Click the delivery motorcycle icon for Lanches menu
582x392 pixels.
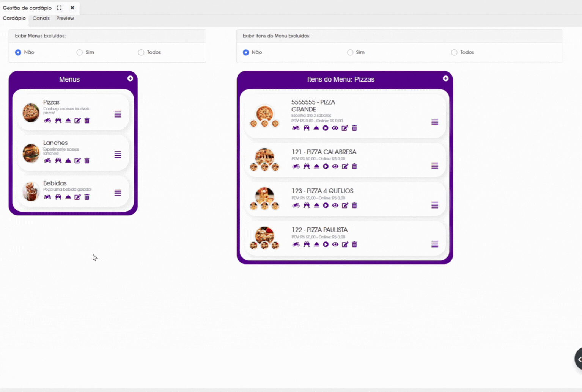coord(47,161)
